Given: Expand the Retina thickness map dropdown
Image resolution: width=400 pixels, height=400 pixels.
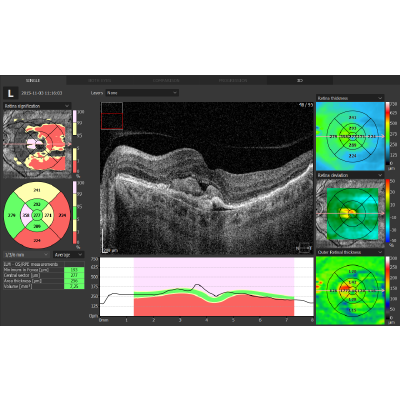Looking at the screenshot, I should click(x=350, y=98).
